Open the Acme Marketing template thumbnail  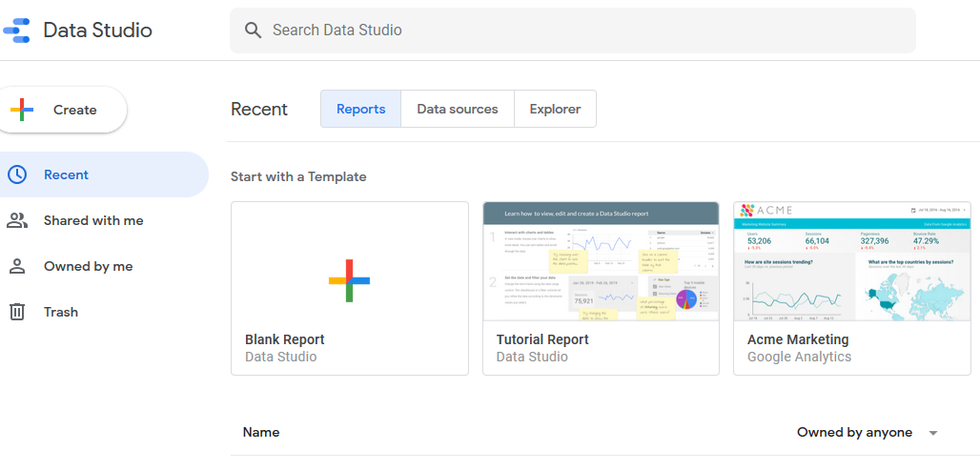tap(852, 261)
